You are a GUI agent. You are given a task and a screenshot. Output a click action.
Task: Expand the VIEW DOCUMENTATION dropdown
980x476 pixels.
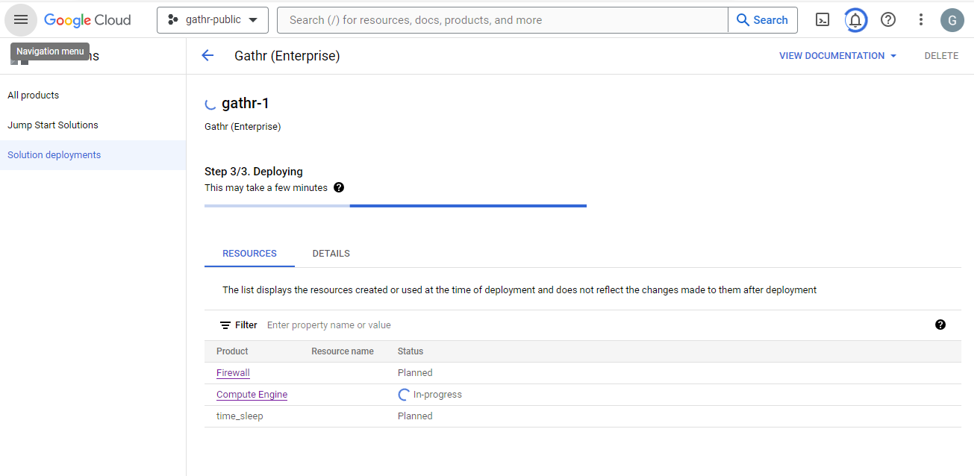837,55
